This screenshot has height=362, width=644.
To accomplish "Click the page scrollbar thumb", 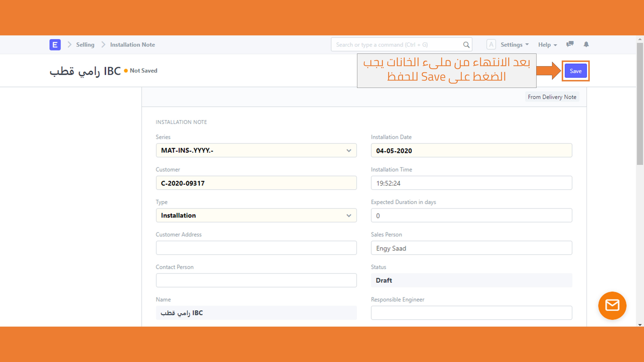I will 640,104.
